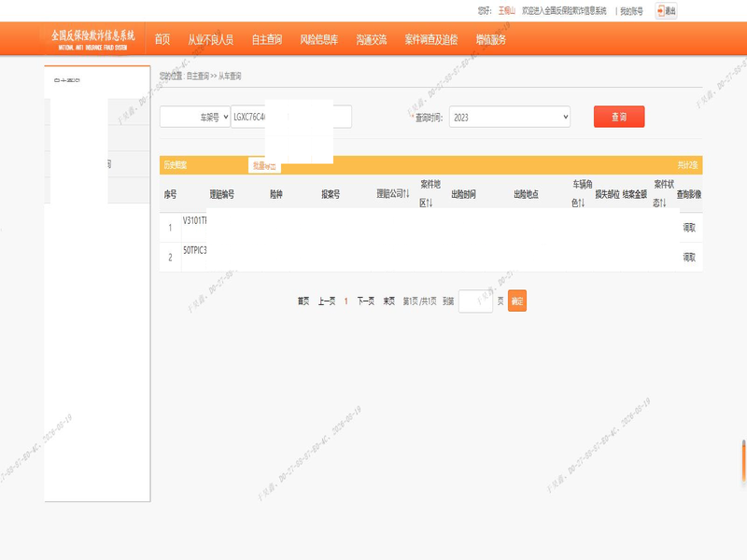Click the 共计2条 total count text
Screen dimensions: 747x560
click(687, 165)
